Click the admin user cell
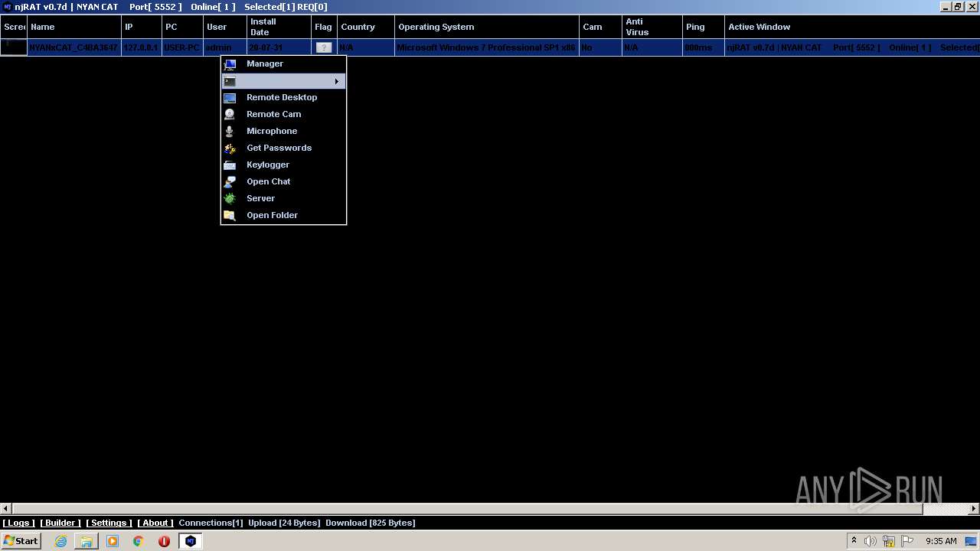Viewport: 980px width, 551px height. (x=225, y=47)
